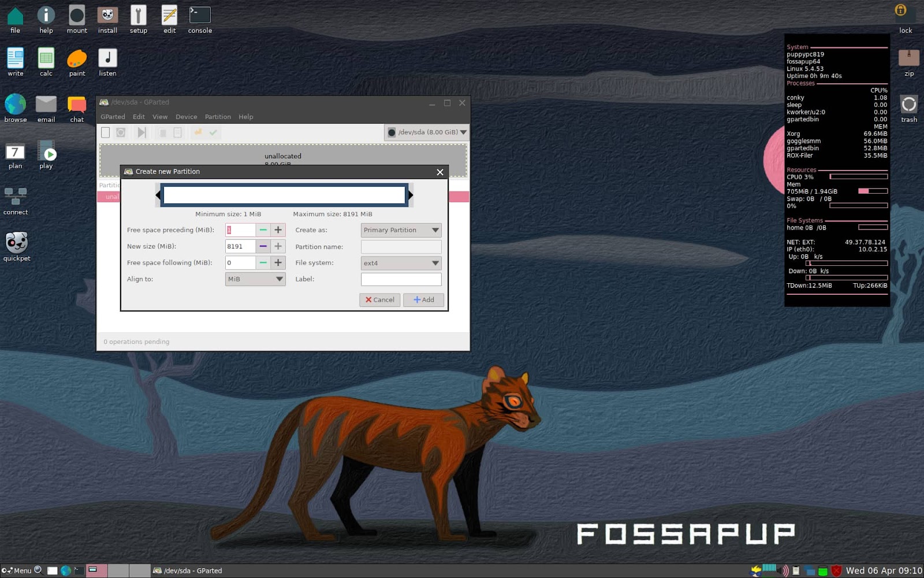Click the green storage drive tray icon
Viewport: 924px width, 578px height.
click(x=823, y=571)
